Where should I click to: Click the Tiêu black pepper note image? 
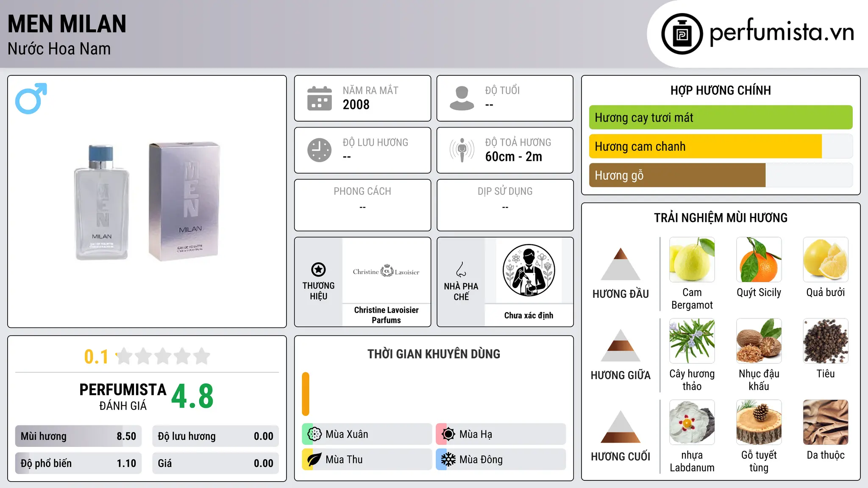coord(826,341)
